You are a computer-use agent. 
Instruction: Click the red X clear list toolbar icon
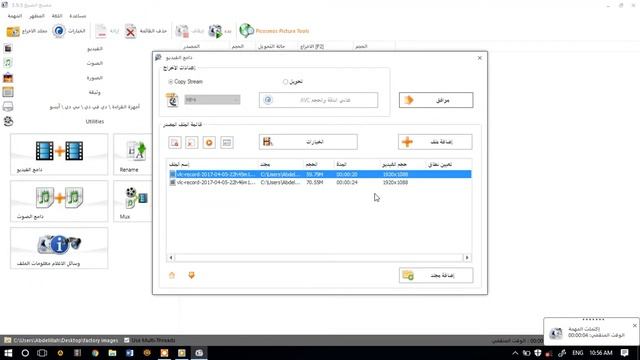click(x=131, y=31)
